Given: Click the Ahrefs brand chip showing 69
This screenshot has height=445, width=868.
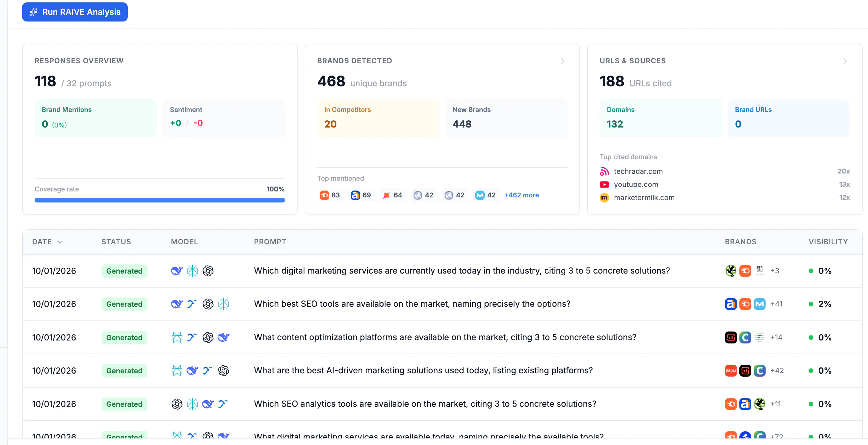Looking at the screenshot, I should [x=361, y=195].
